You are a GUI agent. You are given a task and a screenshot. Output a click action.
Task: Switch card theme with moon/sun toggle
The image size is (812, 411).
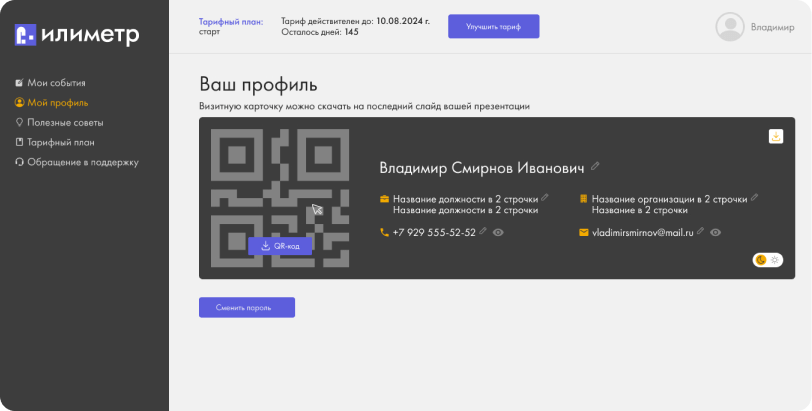click(767, 260)
